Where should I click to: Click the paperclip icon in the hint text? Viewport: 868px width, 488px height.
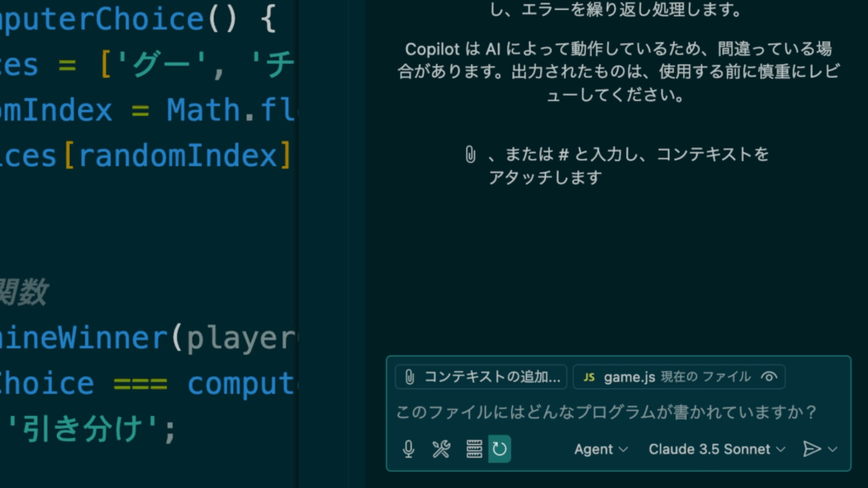pyautogui.click(x=470, y=155)
